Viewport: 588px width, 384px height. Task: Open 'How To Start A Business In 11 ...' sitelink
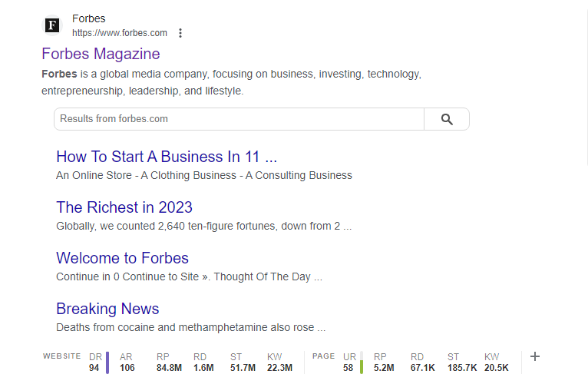[x=167, y=157]
